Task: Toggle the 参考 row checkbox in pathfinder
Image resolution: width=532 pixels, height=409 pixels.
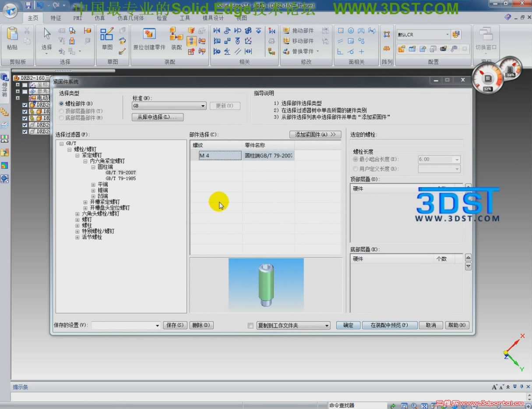Action: [x=25, y=91]
